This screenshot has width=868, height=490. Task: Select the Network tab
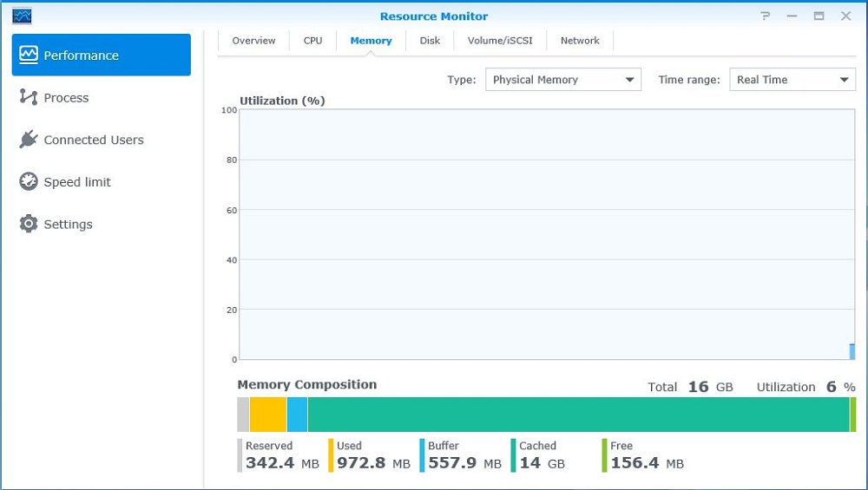click(x=580, y=41)
